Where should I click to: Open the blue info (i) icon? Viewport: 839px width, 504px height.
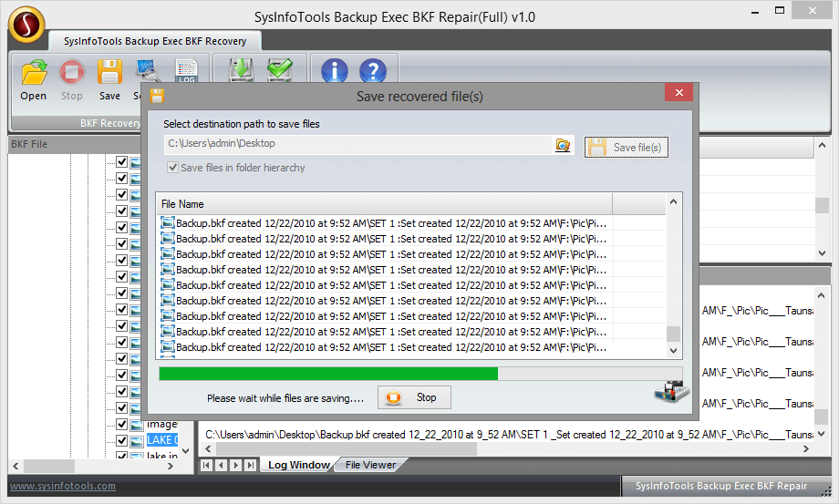(x=335, y=70)
